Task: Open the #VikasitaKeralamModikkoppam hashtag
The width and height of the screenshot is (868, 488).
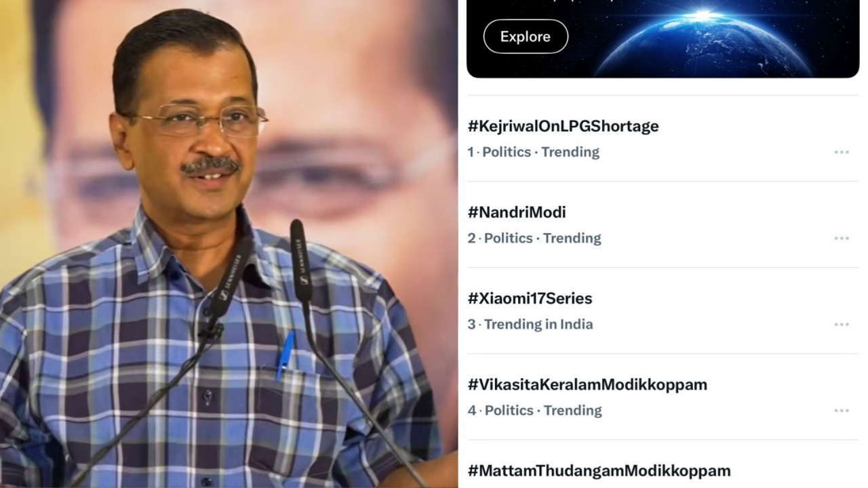Action: [587, 384]
